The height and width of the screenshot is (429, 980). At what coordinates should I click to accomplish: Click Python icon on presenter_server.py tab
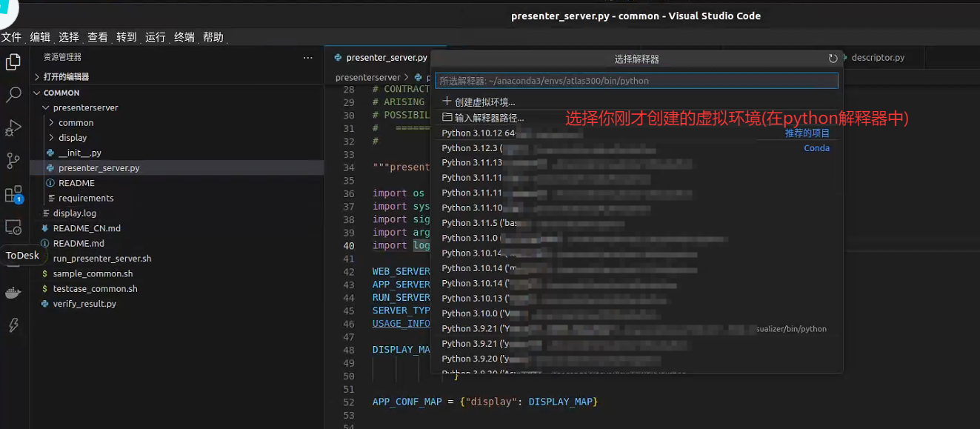point(339,57)
